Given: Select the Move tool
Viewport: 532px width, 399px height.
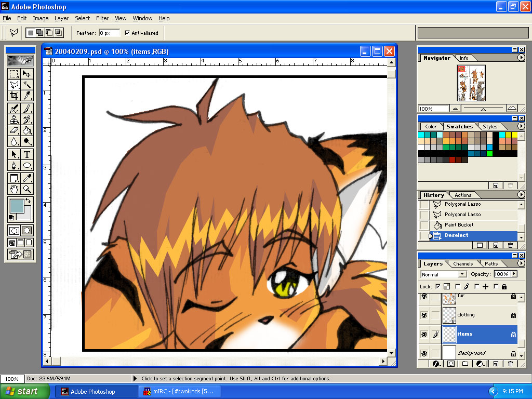Looking at the screenshot, I should [27, 74].
